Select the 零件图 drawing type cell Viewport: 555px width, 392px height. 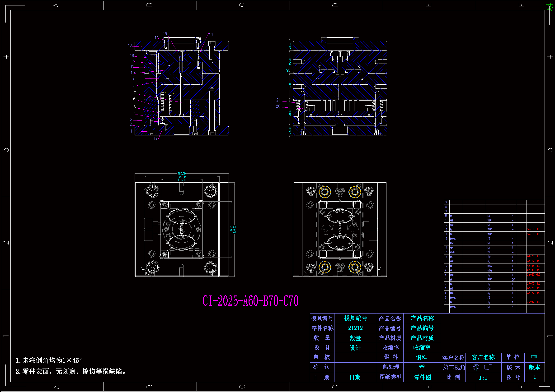pos(422,377)
